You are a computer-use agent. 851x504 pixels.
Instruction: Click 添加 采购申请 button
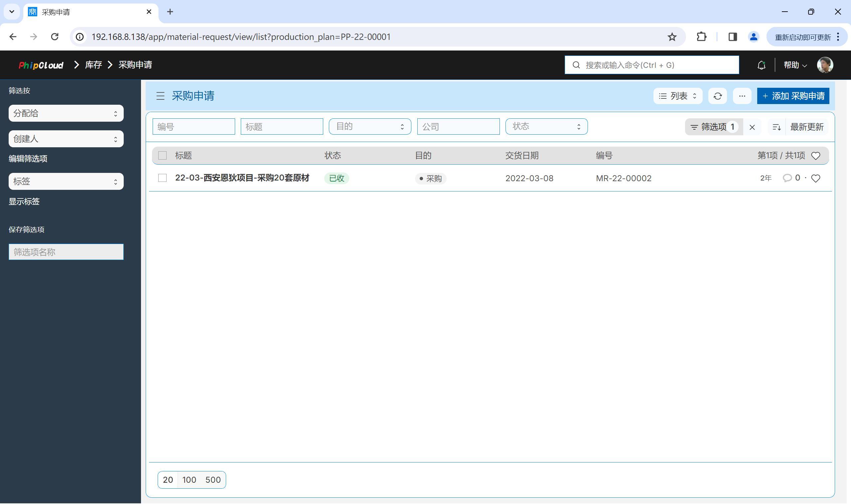click(x=792, y=96)
